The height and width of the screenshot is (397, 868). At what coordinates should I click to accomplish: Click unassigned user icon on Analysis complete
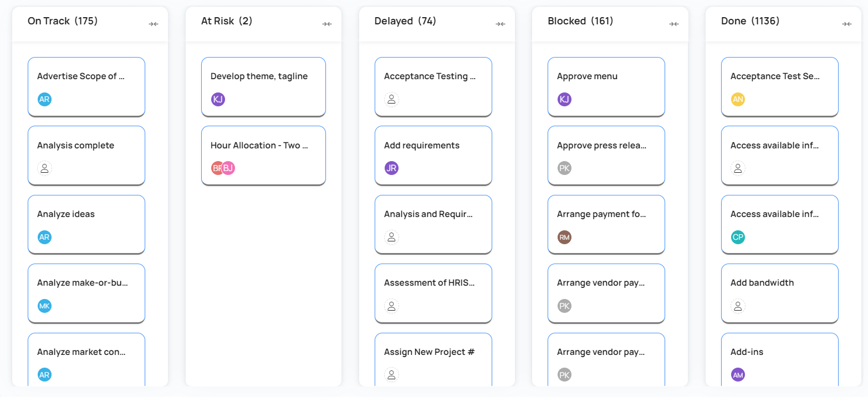pos(44,168)
